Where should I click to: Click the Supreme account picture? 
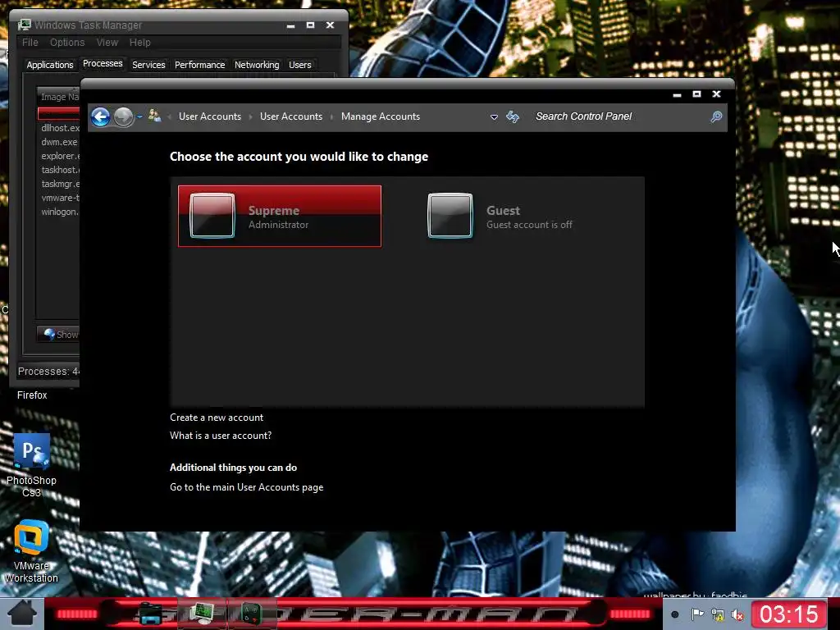click(x=212, y=216)
